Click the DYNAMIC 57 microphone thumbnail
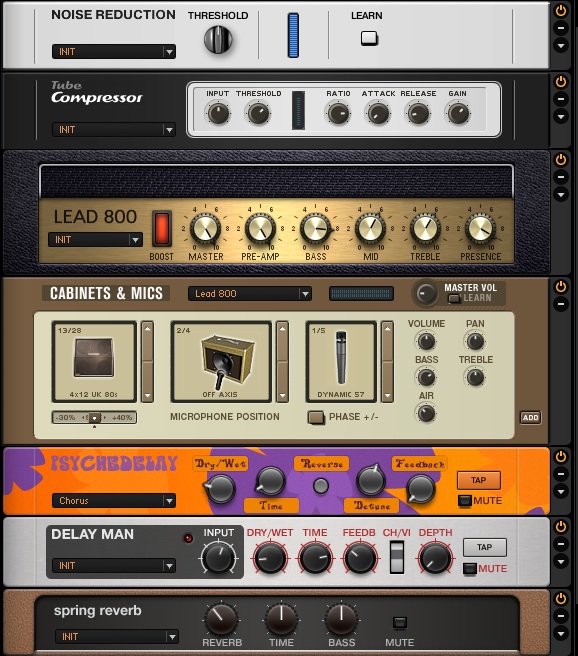Image resolution: width=578 pixels, height=656 pixels. pos(341,362)
